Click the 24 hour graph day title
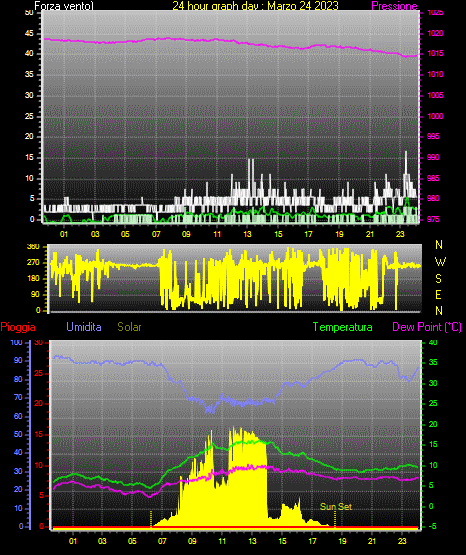 [x=255, y=6]
